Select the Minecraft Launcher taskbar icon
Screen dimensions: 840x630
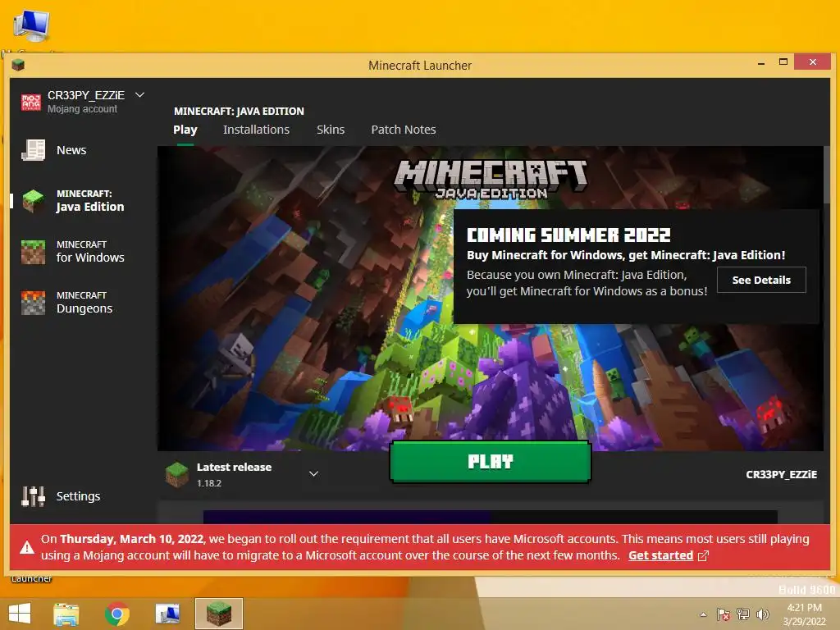[218, 614]
